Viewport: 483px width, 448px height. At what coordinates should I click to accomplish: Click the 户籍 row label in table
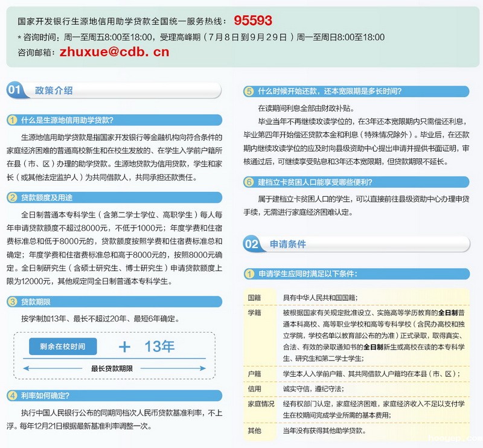(x=255, y=374)
